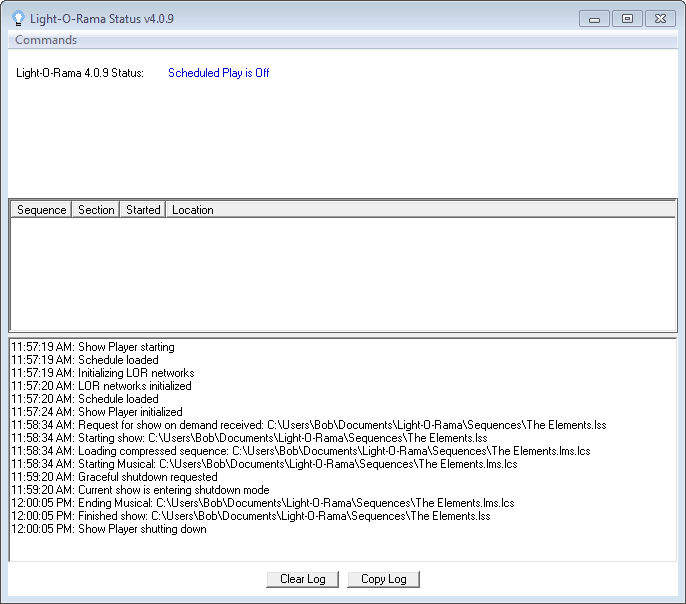Click the 'Initializing LOR networks' log line

[103, 373]
